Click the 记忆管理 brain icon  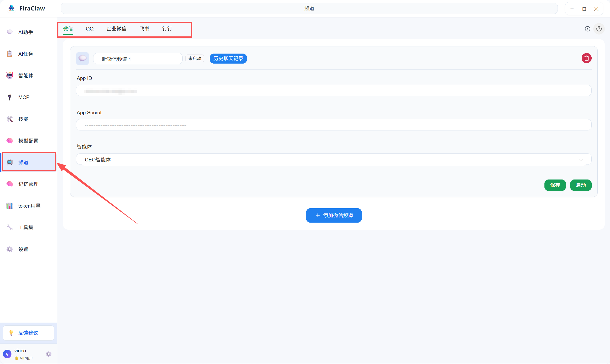coord(10,184)
